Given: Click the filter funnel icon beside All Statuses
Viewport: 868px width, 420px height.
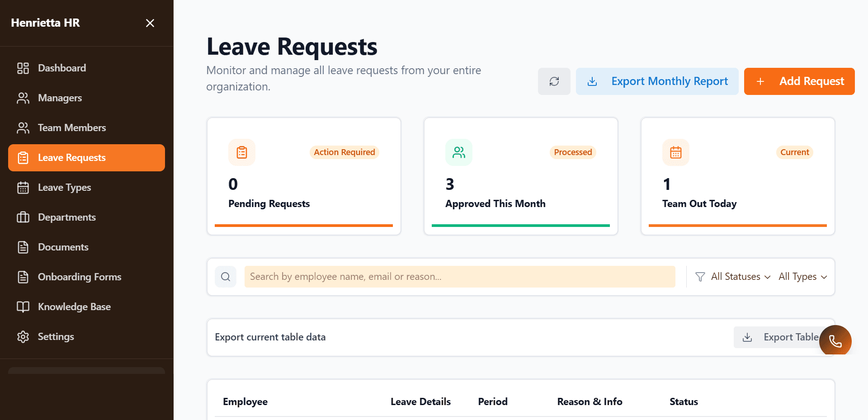Looking at the screenshot, I should click(700, 276).
